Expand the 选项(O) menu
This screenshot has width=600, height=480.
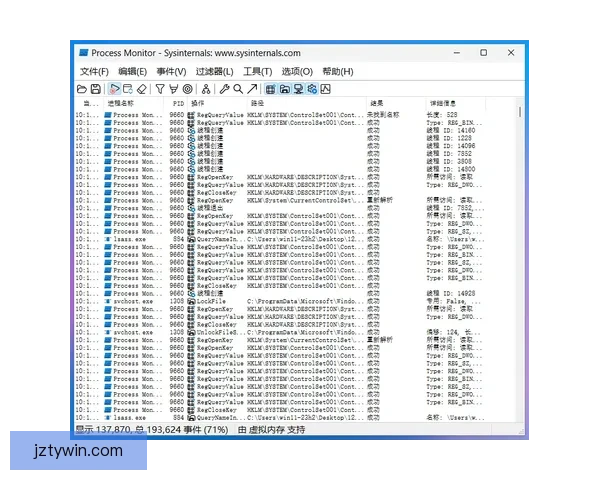(297, 72)
